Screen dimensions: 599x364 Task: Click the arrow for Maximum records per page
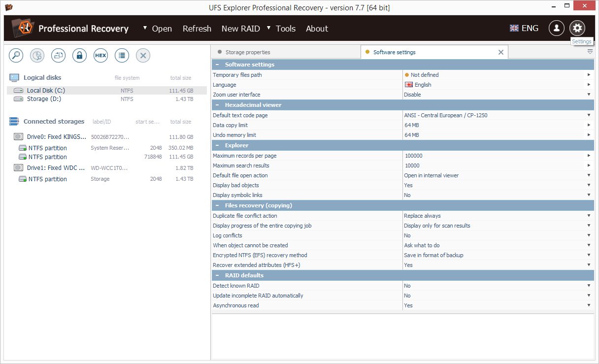click(x=589, y=156)
